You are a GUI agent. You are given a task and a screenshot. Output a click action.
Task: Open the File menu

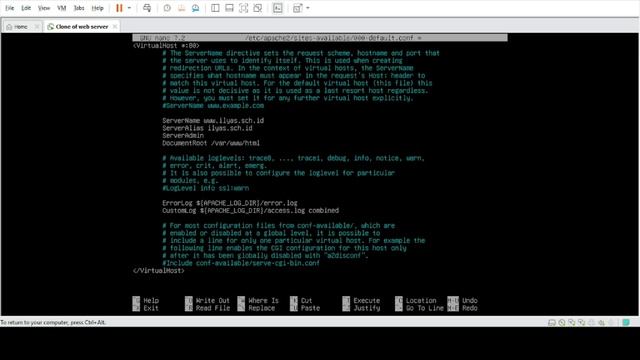[9, 8]
